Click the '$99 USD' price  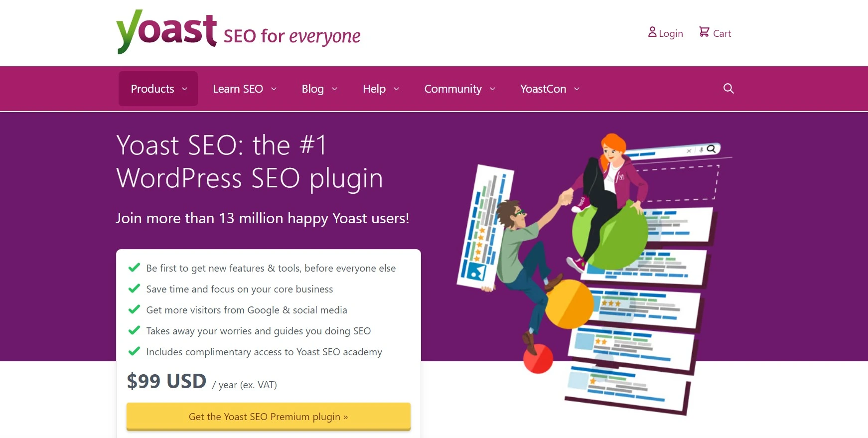tap(166, 381)
